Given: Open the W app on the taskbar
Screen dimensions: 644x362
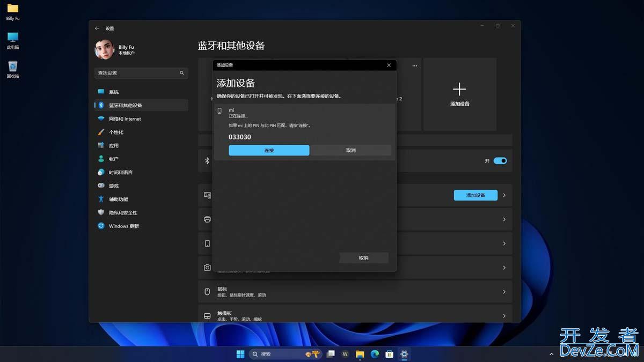Looking at the screenshot, I should pos(345,354).
